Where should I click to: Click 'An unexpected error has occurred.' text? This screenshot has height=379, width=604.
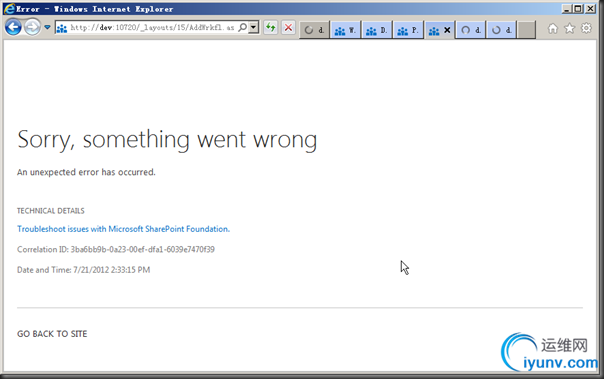click(86, 172)
